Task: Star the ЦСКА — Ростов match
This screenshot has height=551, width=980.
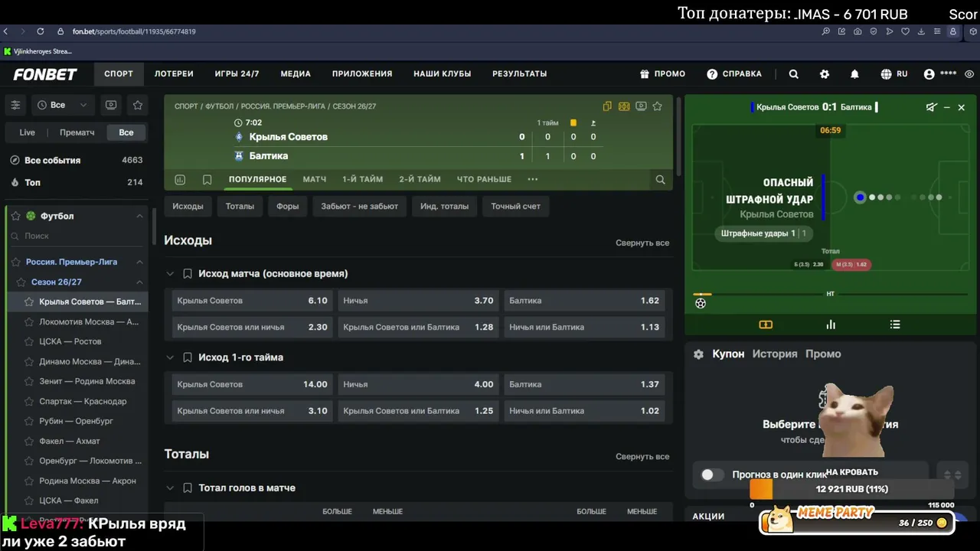Action: (29, 341)
